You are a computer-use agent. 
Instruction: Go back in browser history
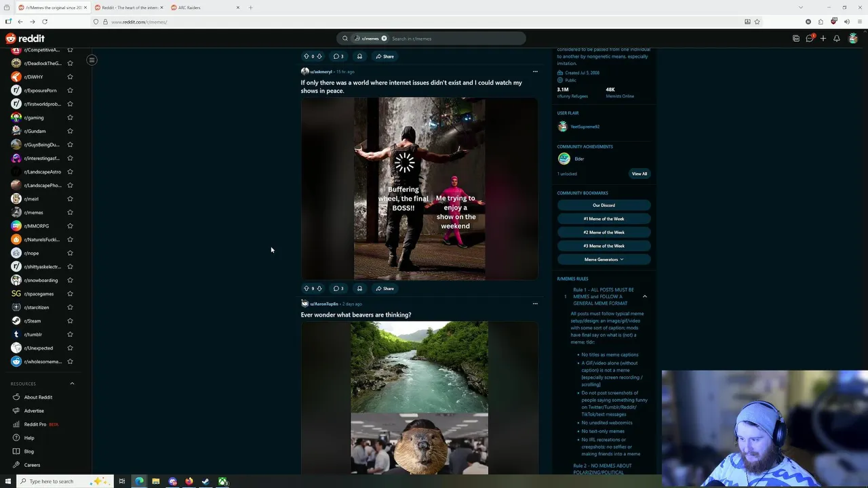20,22
